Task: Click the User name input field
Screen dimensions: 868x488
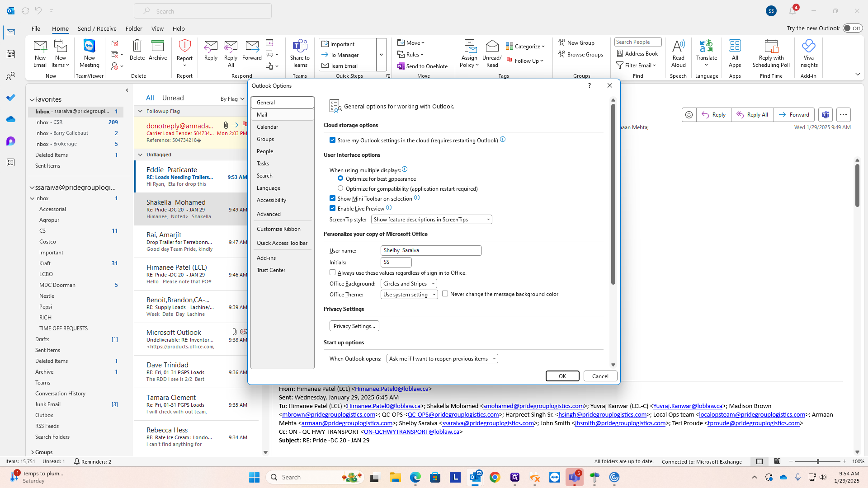Action: [x=431, y=250]
